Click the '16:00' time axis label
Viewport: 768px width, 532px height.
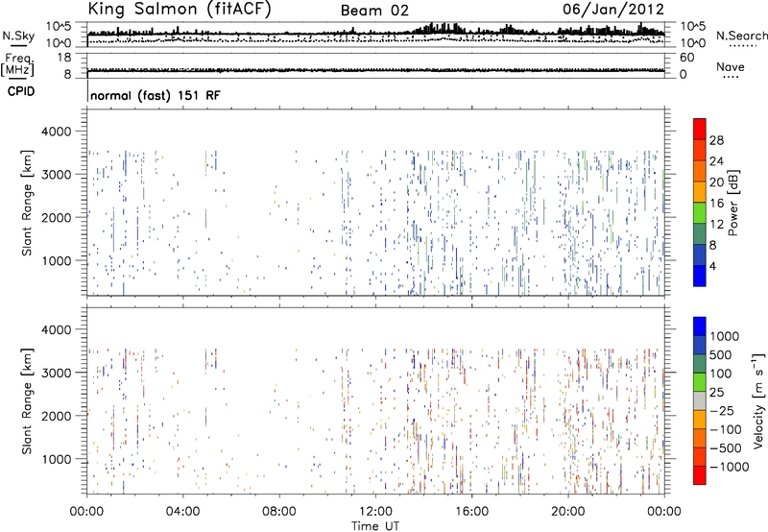click(x=471, y=512)
